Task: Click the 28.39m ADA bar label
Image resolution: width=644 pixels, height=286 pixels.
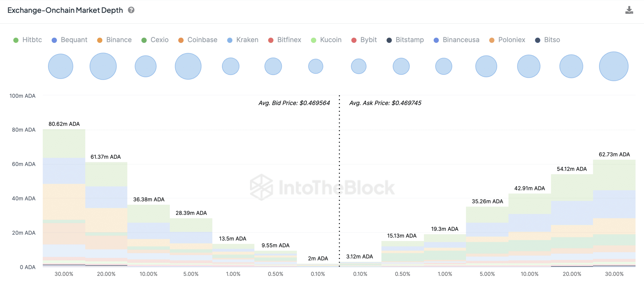Action: coord(191,213)
